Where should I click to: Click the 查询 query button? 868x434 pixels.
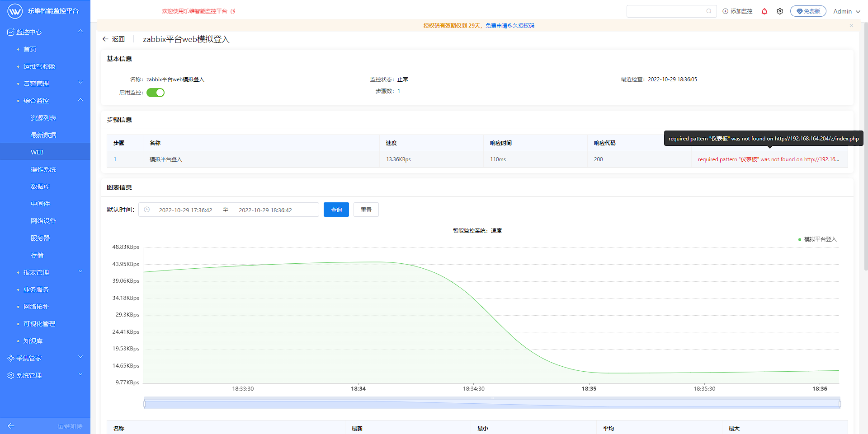[336, 210]
